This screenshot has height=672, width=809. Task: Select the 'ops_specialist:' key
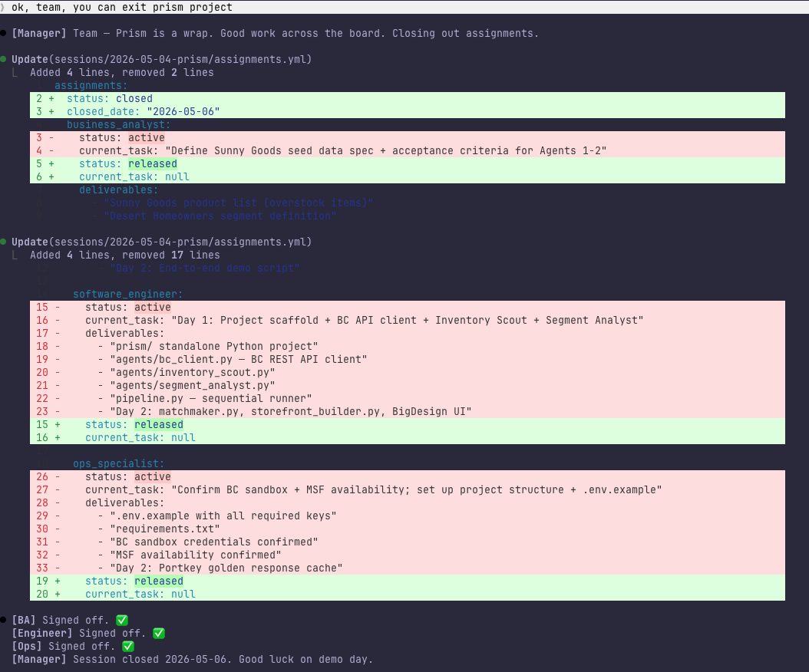pyautogui.click(x=119, y=463)
